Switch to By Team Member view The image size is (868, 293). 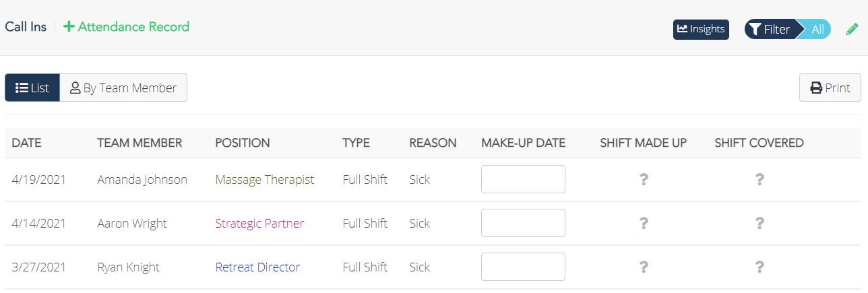(x=123, y=88)
